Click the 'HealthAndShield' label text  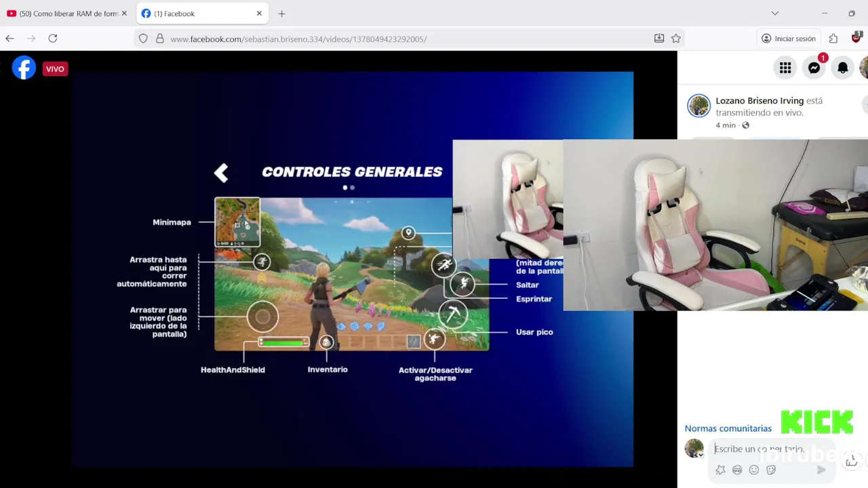coord(233,370)
